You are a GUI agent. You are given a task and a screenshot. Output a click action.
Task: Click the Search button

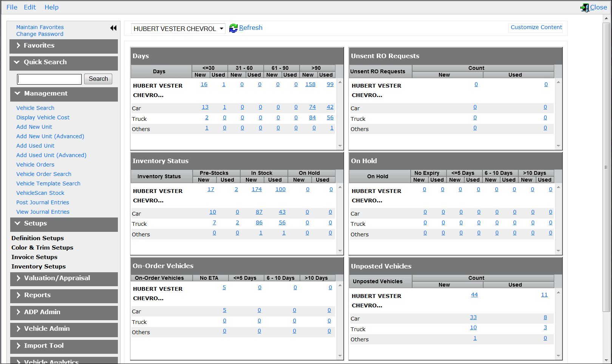(x=98, y=79)
